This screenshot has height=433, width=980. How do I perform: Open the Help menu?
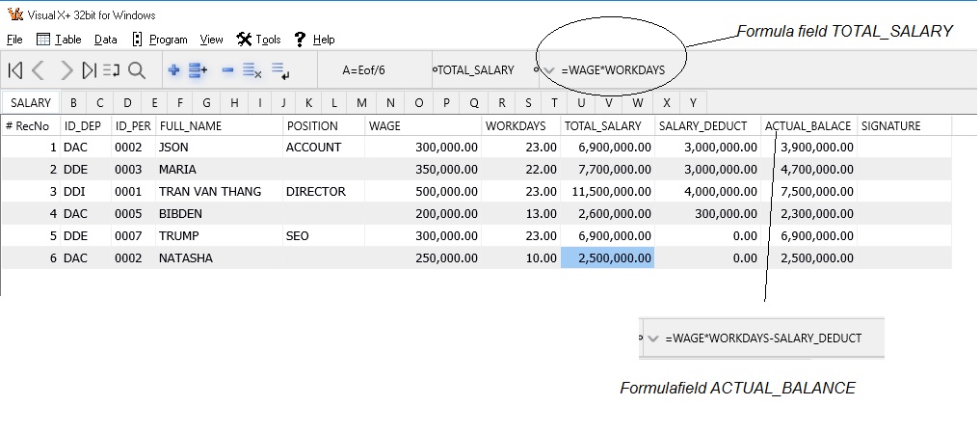[315, 40]
